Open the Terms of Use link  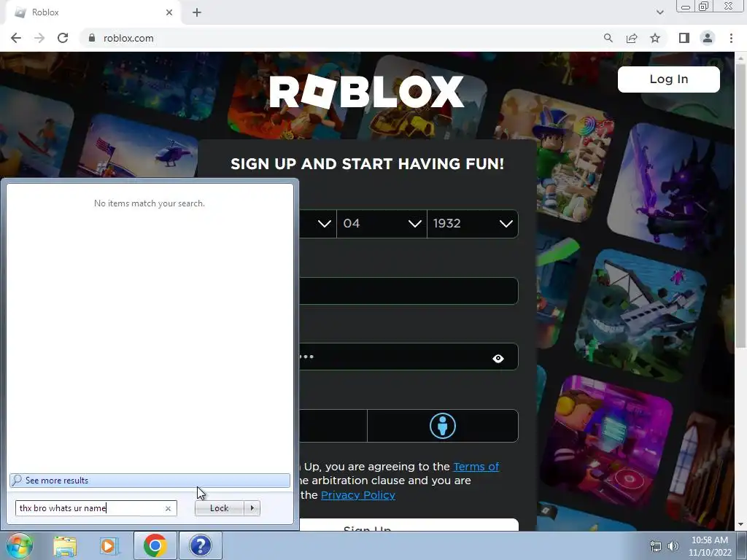[x=476, y=467]
